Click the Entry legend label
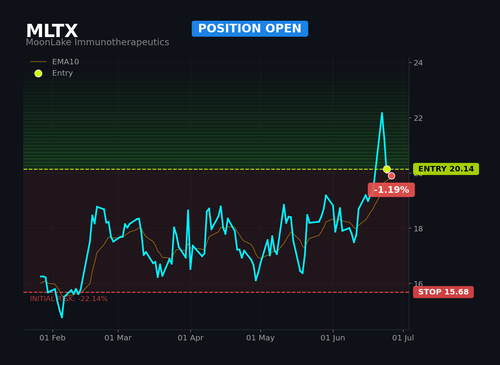This screenshot has width=500, height=365. pos(62,73)
